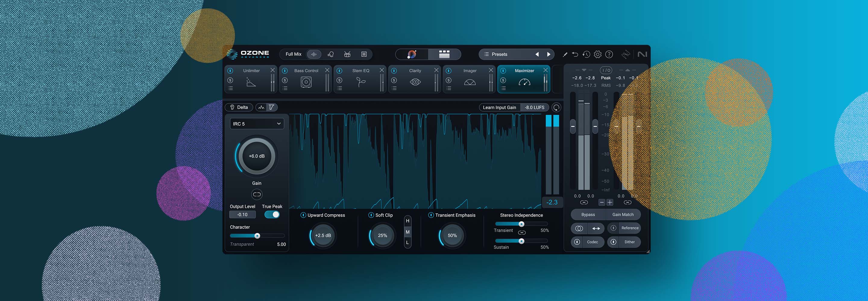
Task: Open the IRC 5 mode dropdown
Action: [x=257, y=124]
